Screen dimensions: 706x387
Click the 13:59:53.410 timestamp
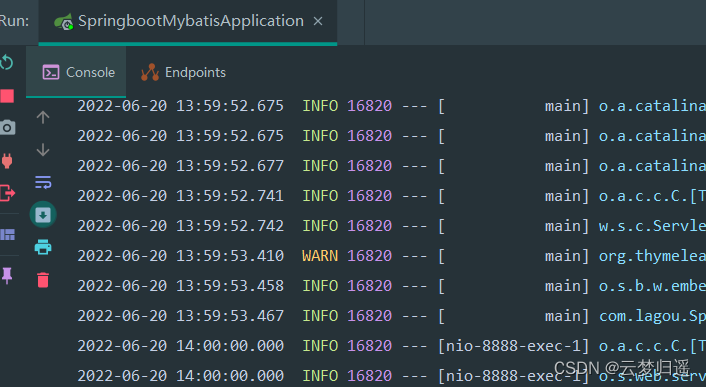point(230,256)
